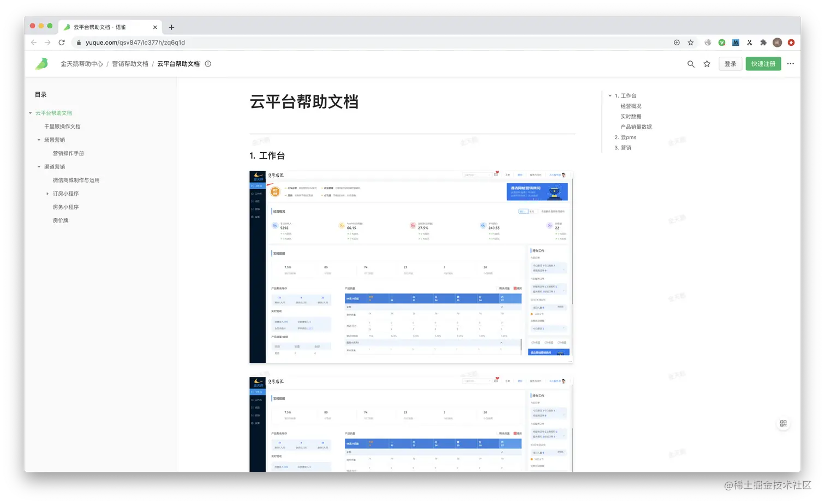Open a new browser tab with plus icon
This screenshot has width=825, height=504.
171,27
